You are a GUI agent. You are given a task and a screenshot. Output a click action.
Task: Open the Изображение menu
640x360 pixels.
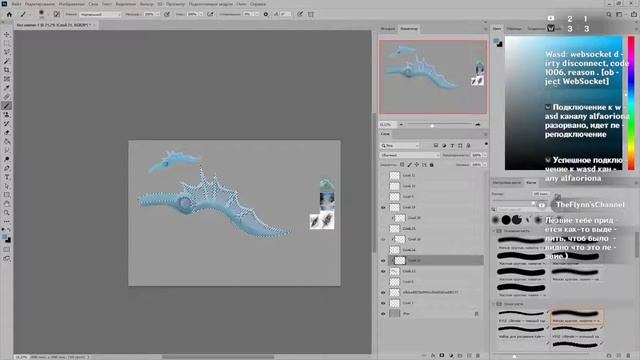pyautogui.click(x=71, y=4)
